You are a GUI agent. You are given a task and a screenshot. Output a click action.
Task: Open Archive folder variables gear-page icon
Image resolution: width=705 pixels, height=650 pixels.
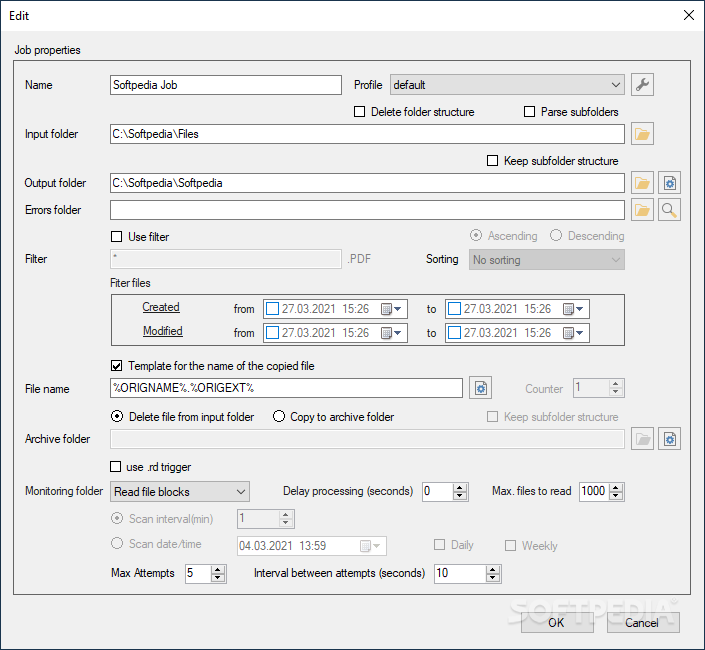[669, 439]
